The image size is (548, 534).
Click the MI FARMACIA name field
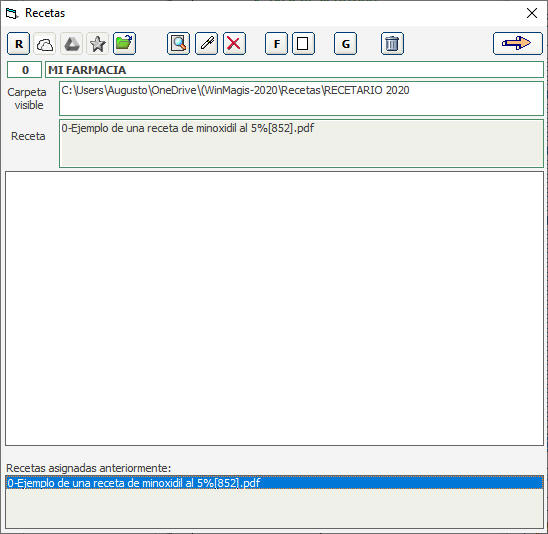(x=294, y=70)
